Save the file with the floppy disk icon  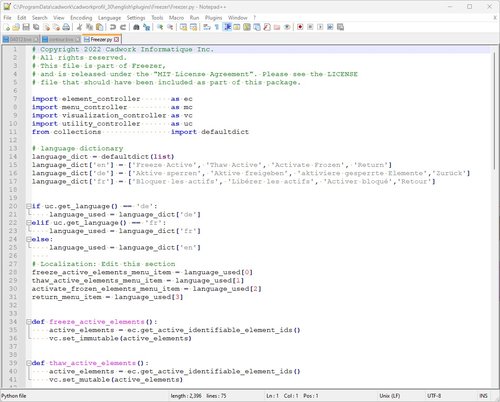[x=26, y=27]
